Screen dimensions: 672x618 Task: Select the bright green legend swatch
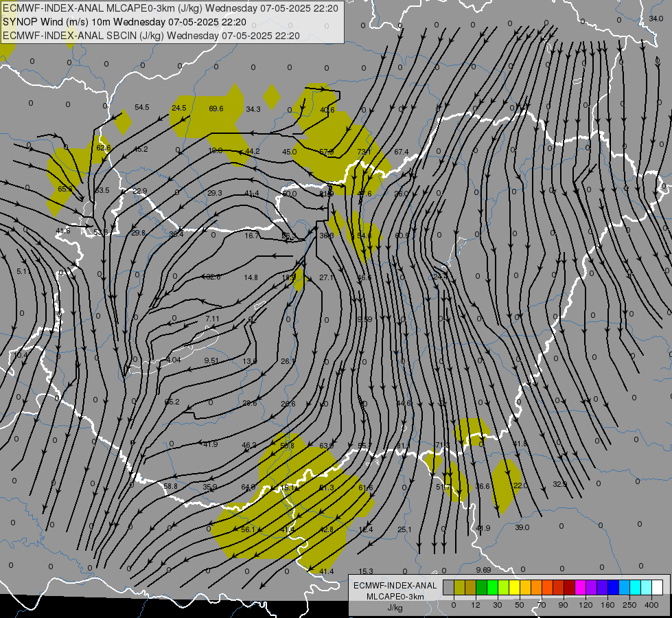pyautogui.click(x=492, y=587)
